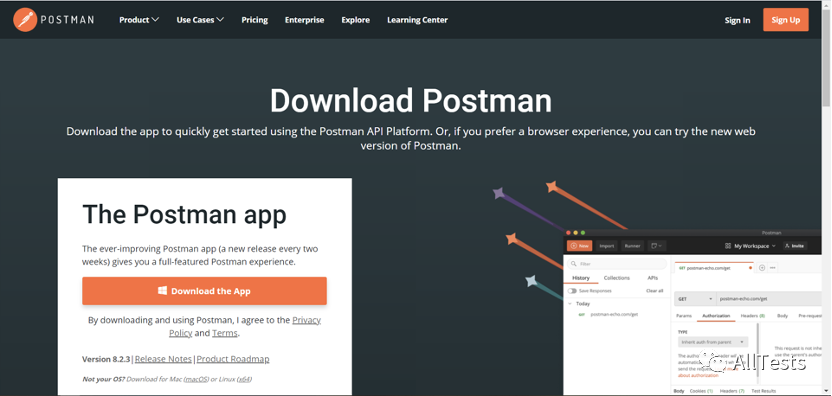
Task: Select the request Body tab
Action: pos(783,316)
